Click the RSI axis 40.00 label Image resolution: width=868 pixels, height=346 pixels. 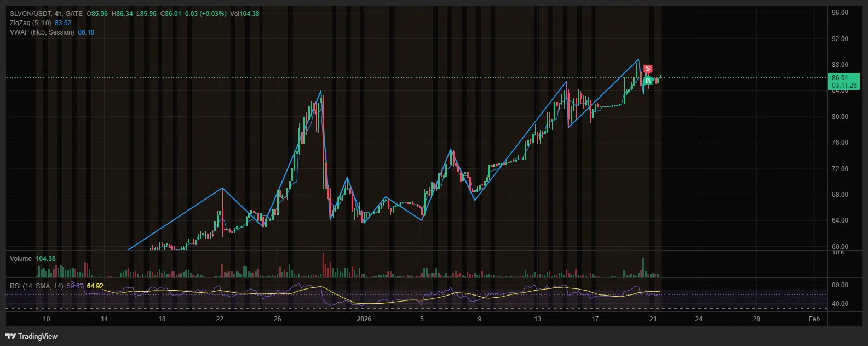tap(840, 304)
